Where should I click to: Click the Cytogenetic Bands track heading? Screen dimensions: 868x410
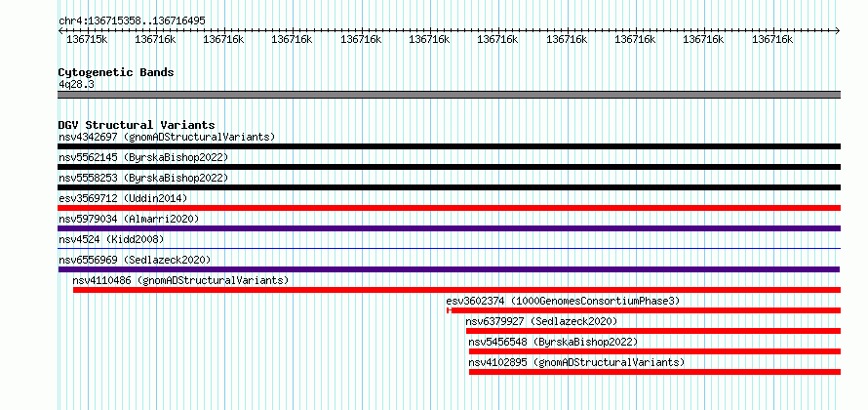pyautogui.click(x=116, y=72)
